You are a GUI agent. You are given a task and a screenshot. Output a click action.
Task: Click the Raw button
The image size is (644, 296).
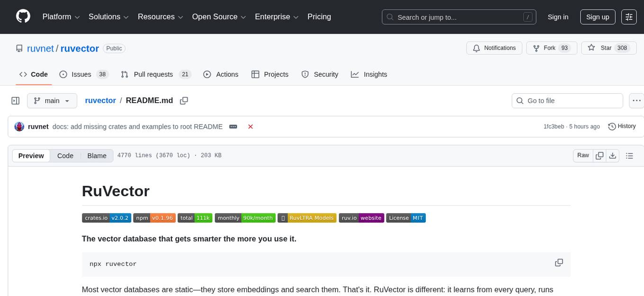point(582,155)
